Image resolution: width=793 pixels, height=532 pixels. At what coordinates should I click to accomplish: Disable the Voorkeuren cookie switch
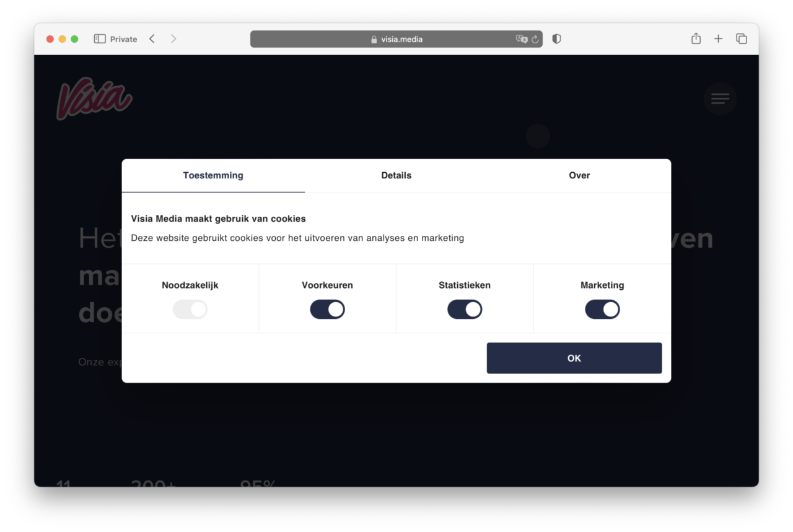(327, 310)
